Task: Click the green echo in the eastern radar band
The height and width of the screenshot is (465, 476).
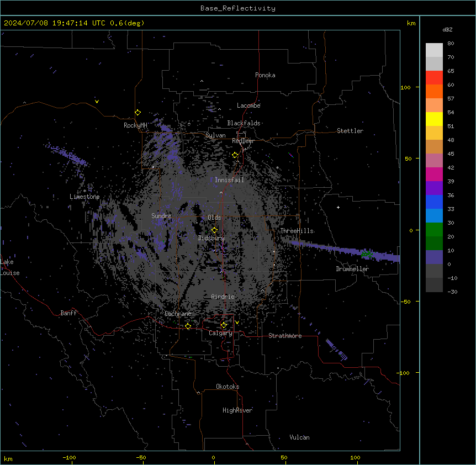Action: click(x=367, y=254)
